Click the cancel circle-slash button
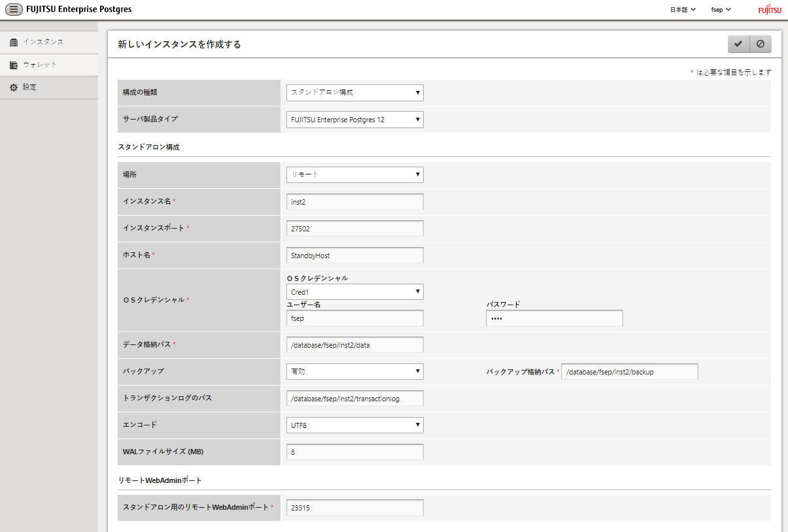The width and height of the screenshot is (788, 532). pyautogui.click(x=760, y=44)
